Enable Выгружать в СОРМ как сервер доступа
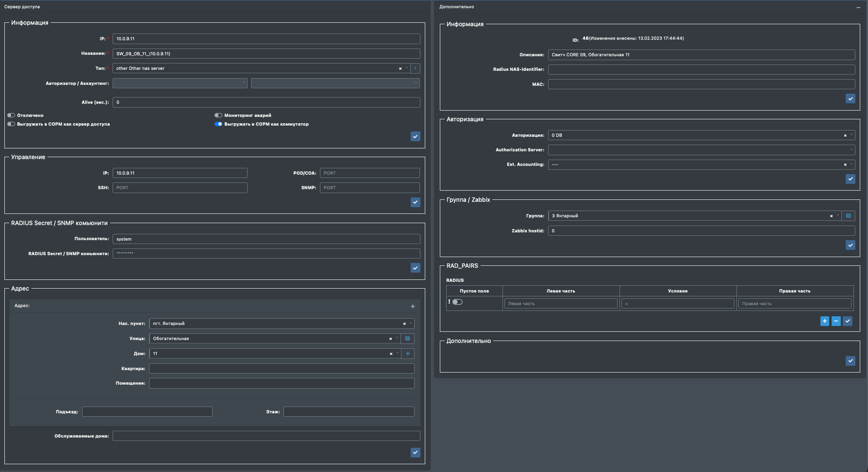 tap(11, 124)
